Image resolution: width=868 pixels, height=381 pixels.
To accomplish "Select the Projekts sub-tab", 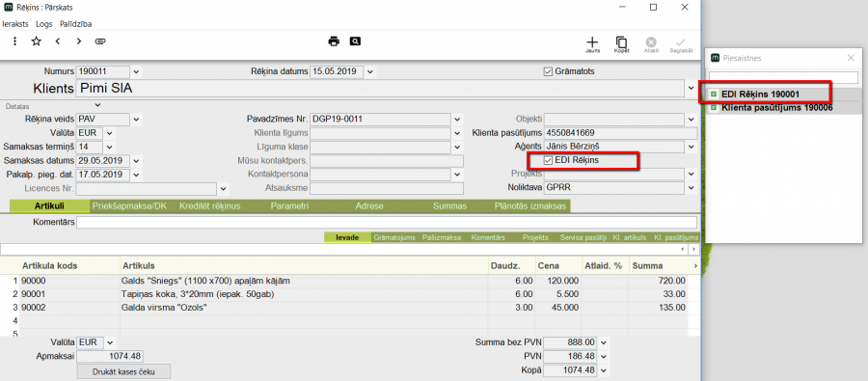I will point(535,237).
